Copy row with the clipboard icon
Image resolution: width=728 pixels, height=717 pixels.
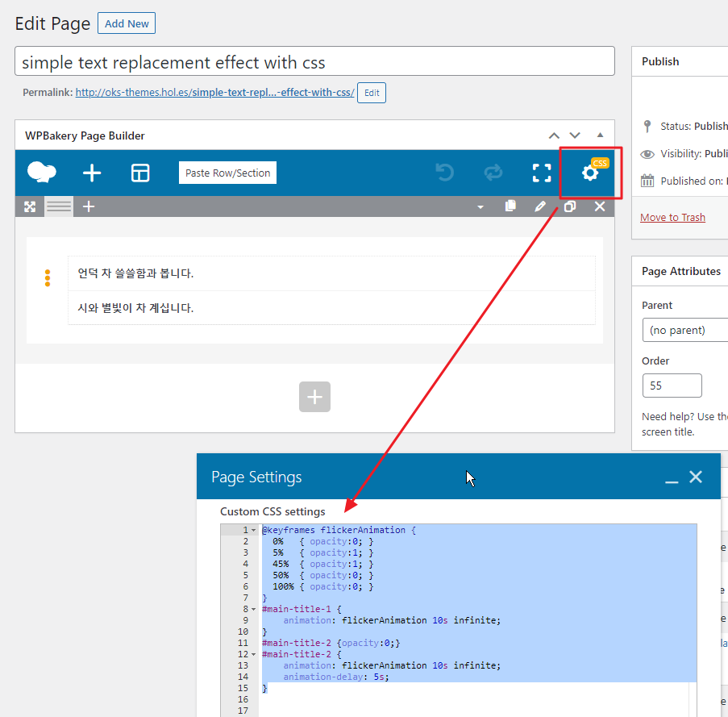coord(510,206)
